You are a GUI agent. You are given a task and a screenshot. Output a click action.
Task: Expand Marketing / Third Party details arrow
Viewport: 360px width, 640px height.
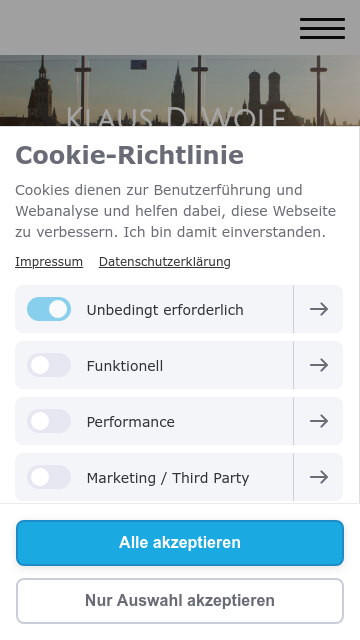pyautogui.click(x=319, y=477)
